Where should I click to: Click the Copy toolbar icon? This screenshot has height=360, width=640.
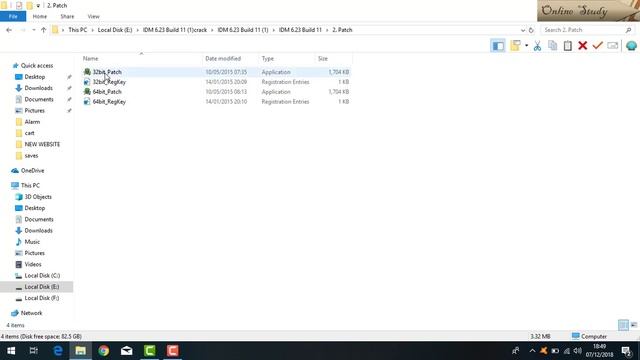point(553,46)
